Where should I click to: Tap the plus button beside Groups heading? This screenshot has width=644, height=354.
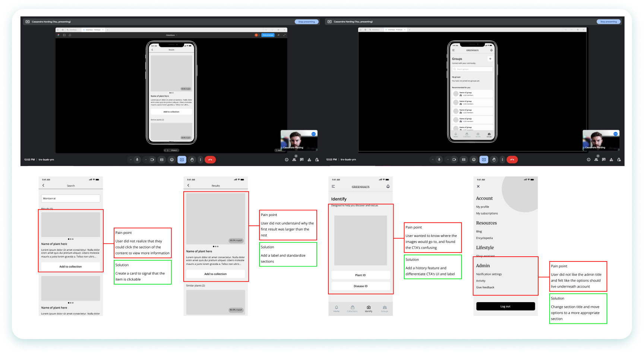click(490, 59)
